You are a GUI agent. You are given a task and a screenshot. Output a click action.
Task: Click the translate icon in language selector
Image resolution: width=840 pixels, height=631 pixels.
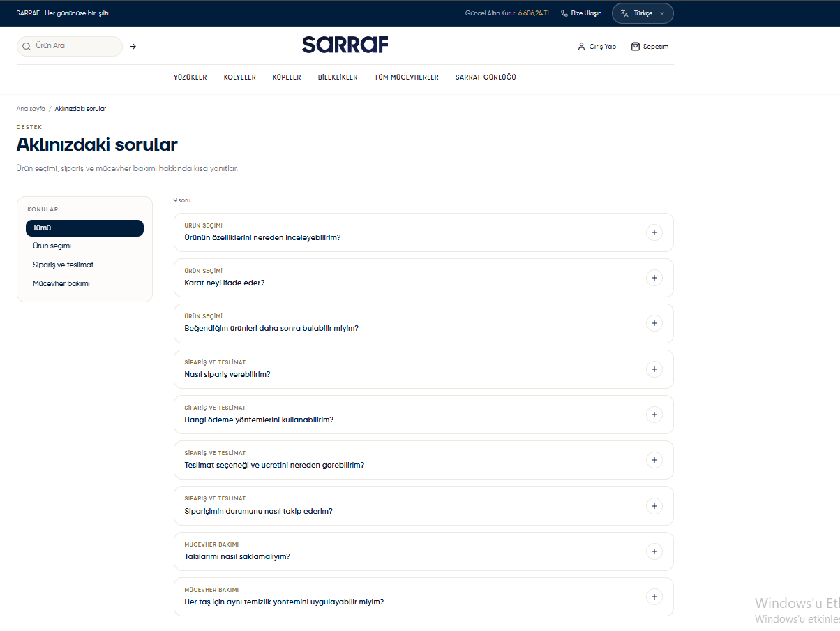(624, 13)
